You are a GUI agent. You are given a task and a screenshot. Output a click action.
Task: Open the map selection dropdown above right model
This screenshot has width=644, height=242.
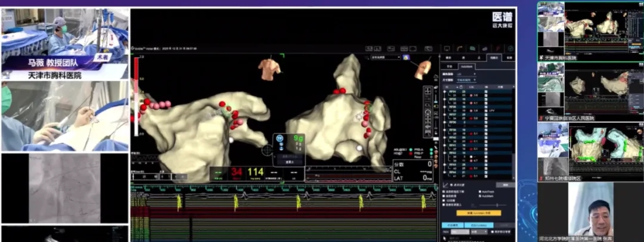pos(385,58)
